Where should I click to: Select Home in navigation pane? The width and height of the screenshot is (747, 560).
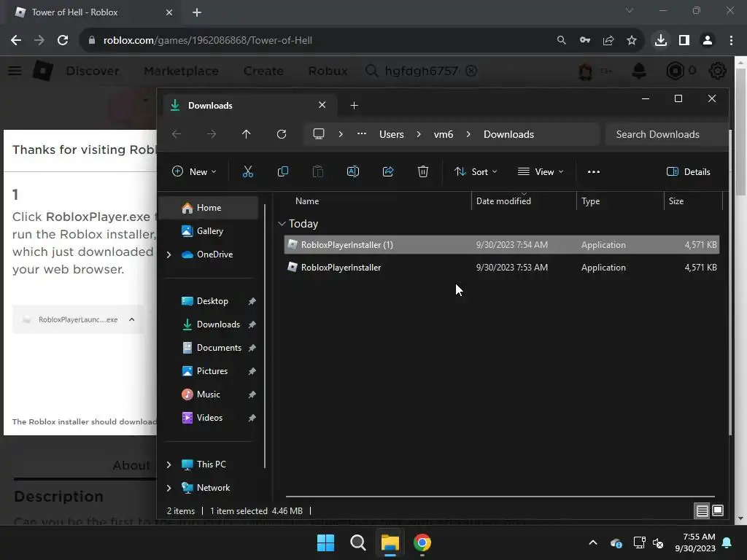(x=209, y=208)
